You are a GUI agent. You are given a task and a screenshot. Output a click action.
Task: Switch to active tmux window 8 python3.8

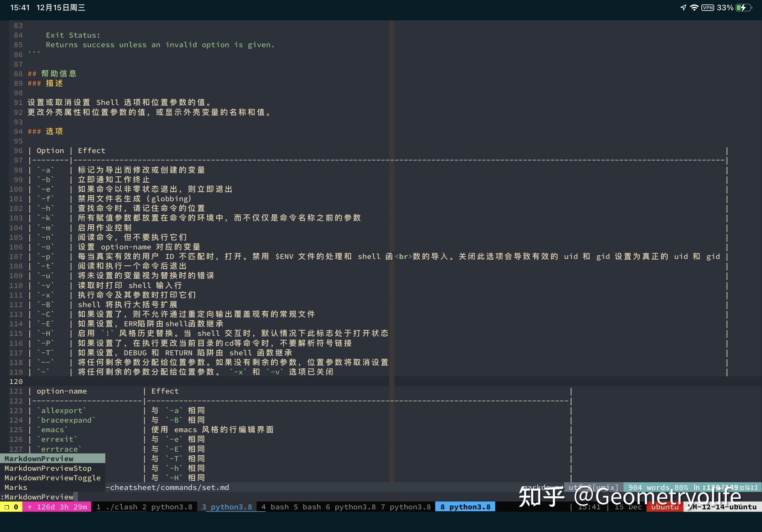pyautogui.click(x=465, y=507)
